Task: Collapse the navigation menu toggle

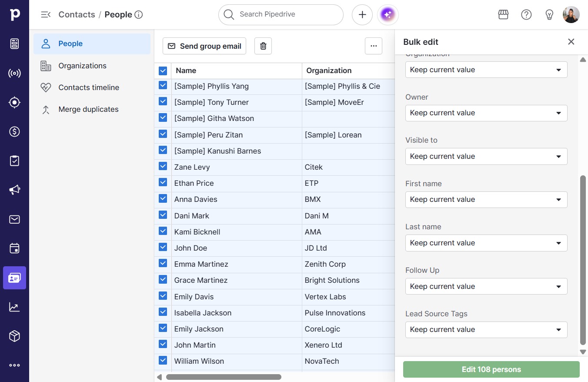Action: 46,14
